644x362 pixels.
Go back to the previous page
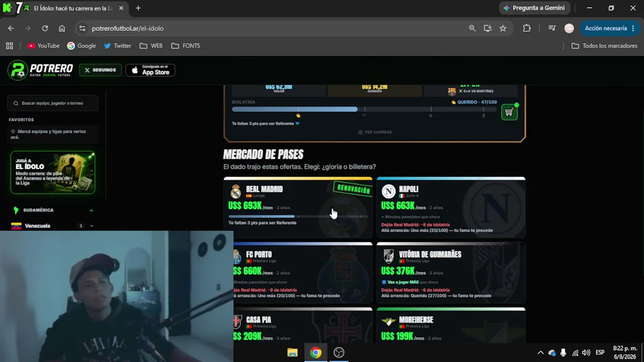point(11,29)
